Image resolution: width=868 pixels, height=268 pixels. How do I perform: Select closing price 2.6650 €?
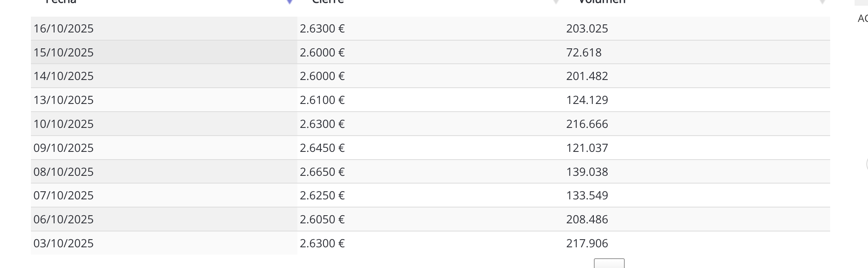322,172
